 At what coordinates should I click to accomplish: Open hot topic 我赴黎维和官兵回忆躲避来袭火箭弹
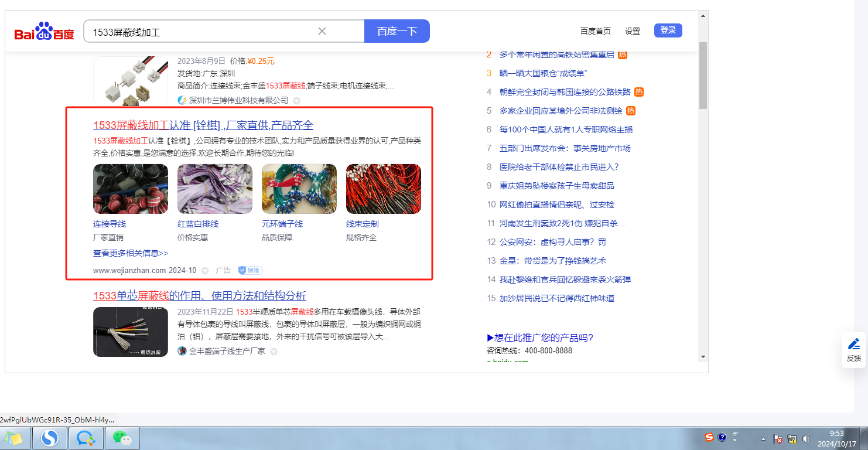(x=565, y=279)
